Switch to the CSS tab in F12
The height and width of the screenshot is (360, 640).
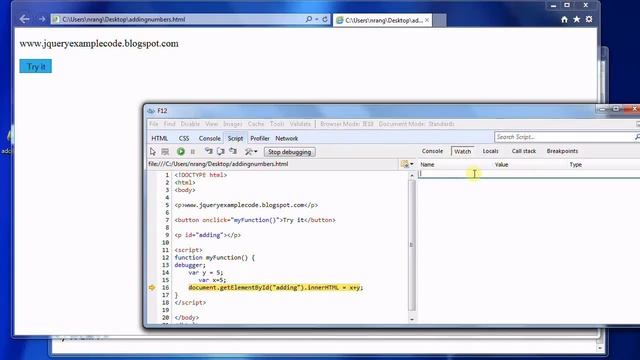coord(184,138)
